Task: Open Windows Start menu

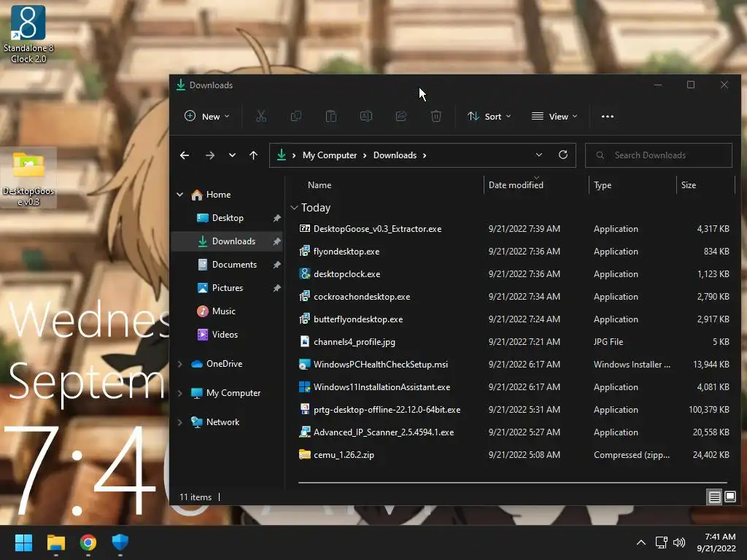Action: click(x=23, y=542)
